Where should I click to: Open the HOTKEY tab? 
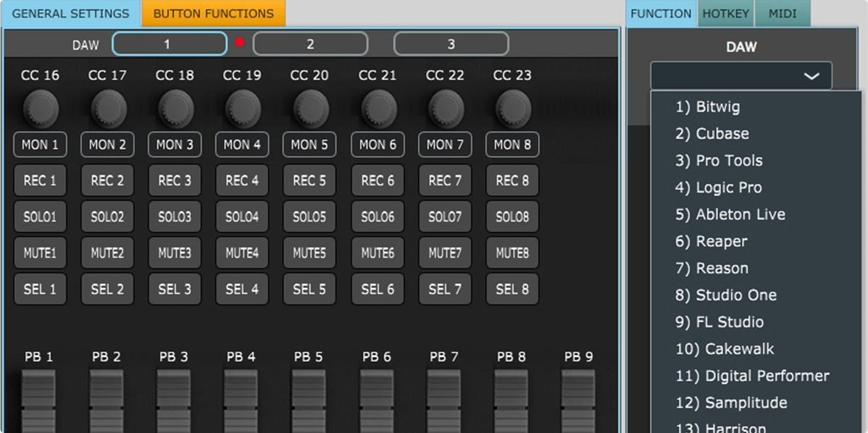coord(725,12)
